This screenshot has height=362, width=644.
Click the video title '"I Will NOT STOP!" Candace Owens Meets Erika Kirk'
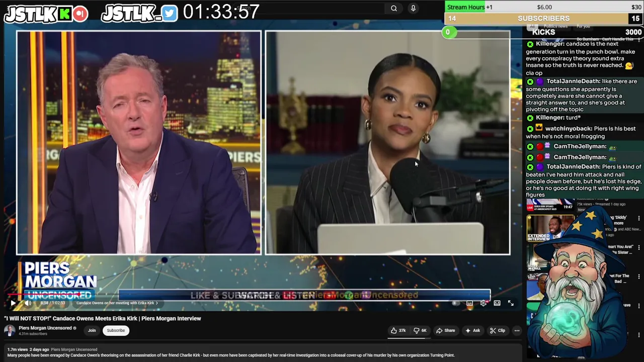click(x=103, y=318)
